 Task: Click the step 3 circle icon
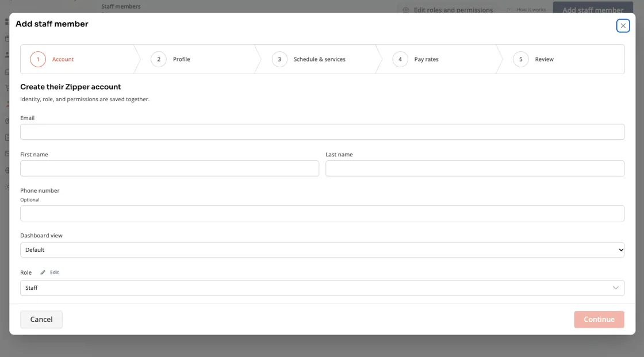tap(279, 59)
